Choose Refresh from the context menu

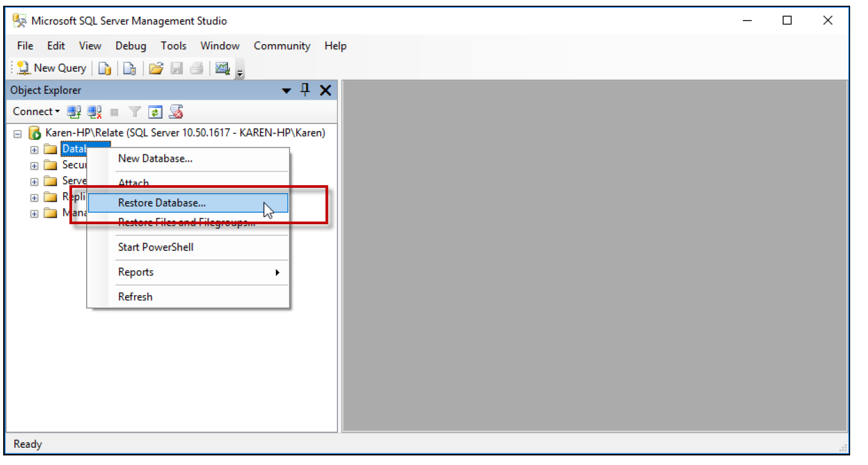pos(188,297)
